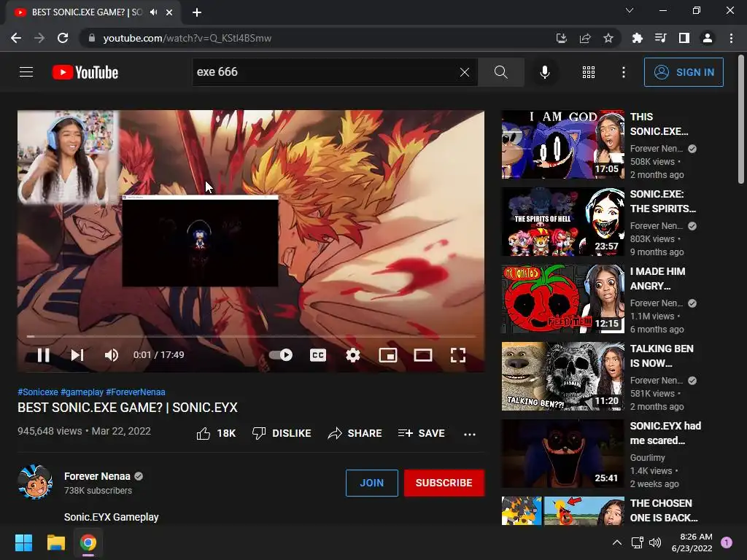
Task: Open Chrome three-dot menu
Action: pyautogui.click(x=731, y=38)
